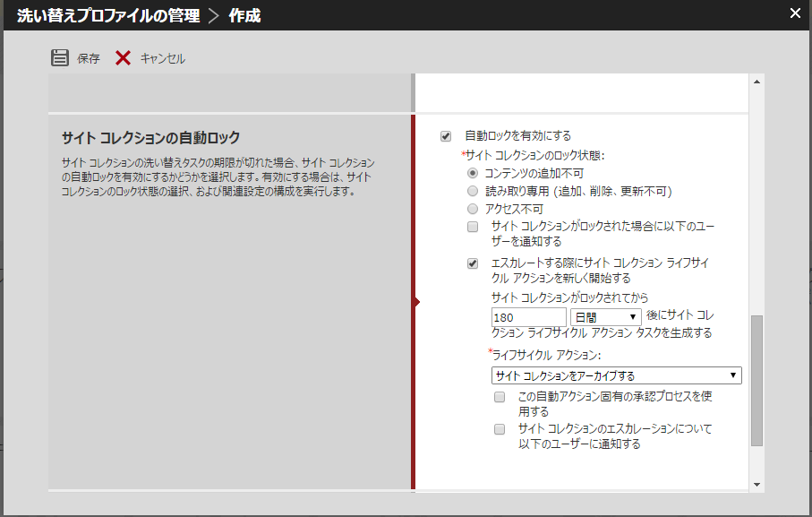This screenshot has width=812, height=517.
Task: Open the 日間 time unit dropdown
Action: click(605, 317)
